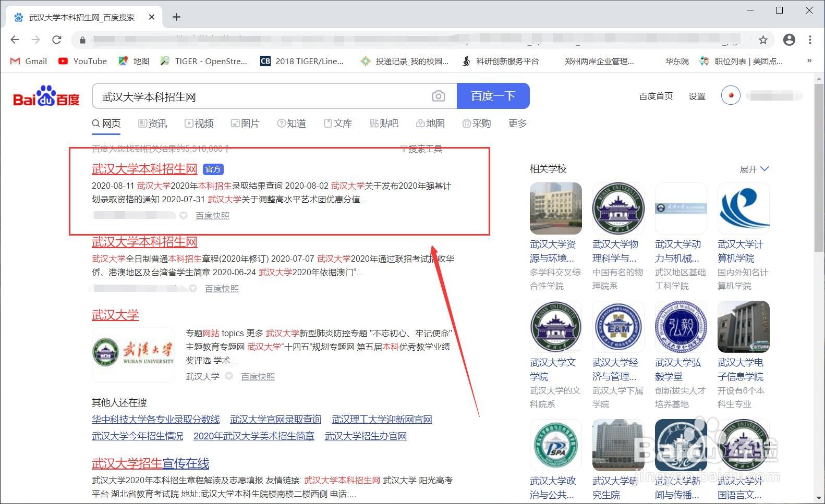Expand the 相关学校 list with 展开
Viewport: 825px width, 504px height.
click(x=754, y=169)
